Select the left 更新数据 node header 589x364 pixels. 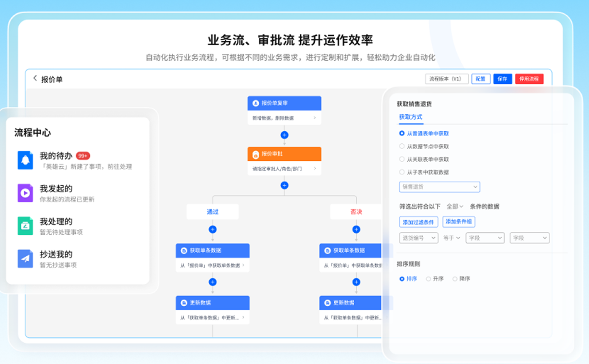213,303
